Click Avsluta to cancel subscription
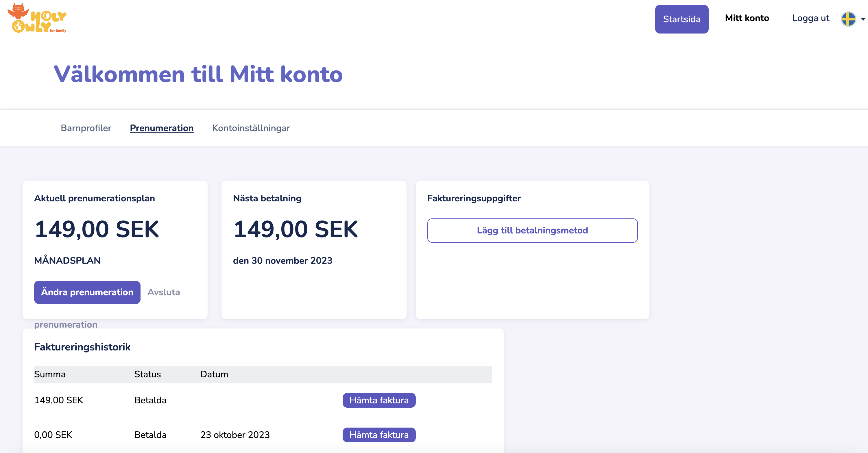The height and width of the screenshot is (453, 868). tap(164, 292)
